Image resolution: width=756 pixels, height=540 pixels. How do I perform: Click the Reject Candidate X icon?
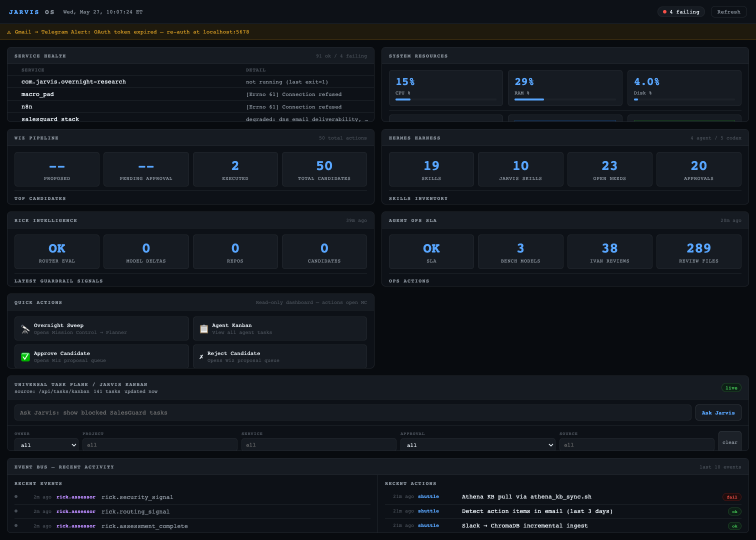(201, 357)
